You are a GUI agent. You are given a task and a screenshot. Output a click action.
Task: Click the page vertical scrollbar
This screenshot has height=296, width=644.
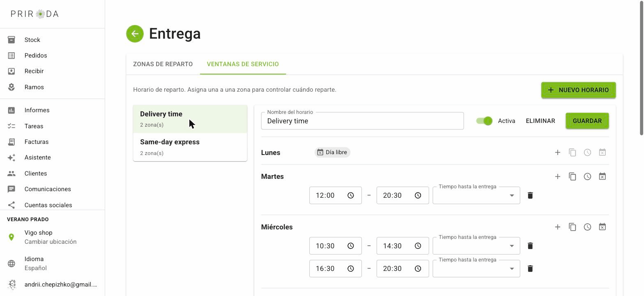pos(642,68)
